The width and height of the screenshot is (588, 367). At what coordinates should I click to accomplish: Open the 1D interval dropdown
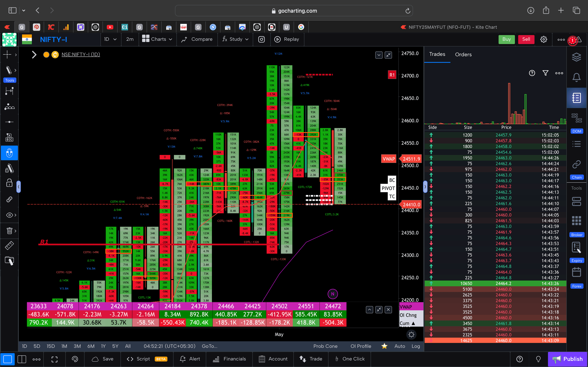tap(110, 39)
